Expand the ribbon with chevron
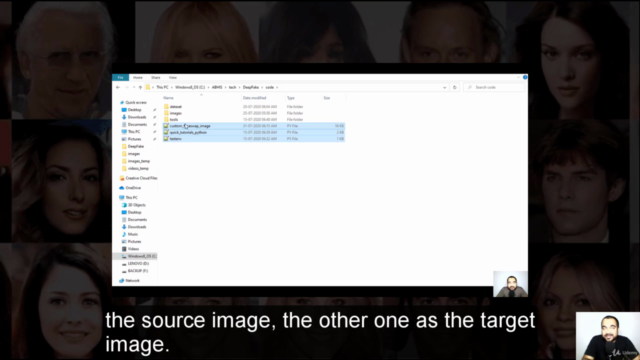 [518, 77]
